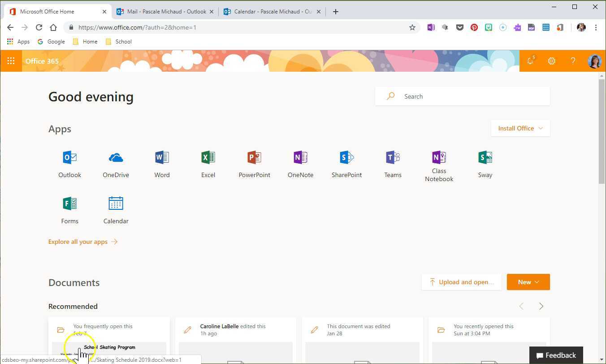Select the Microsoft Office Home tab
The image size is (606, 364).
[x=57, y=12]
